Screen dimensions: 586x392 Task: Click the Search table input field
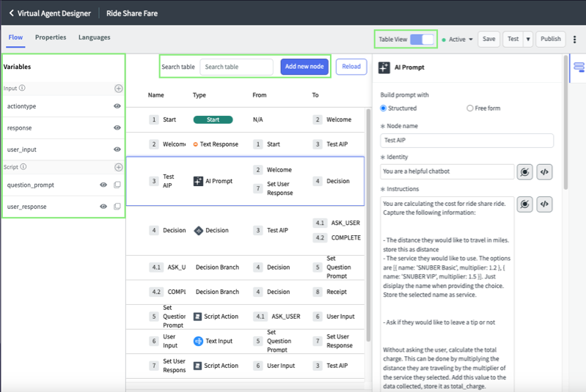237,67
